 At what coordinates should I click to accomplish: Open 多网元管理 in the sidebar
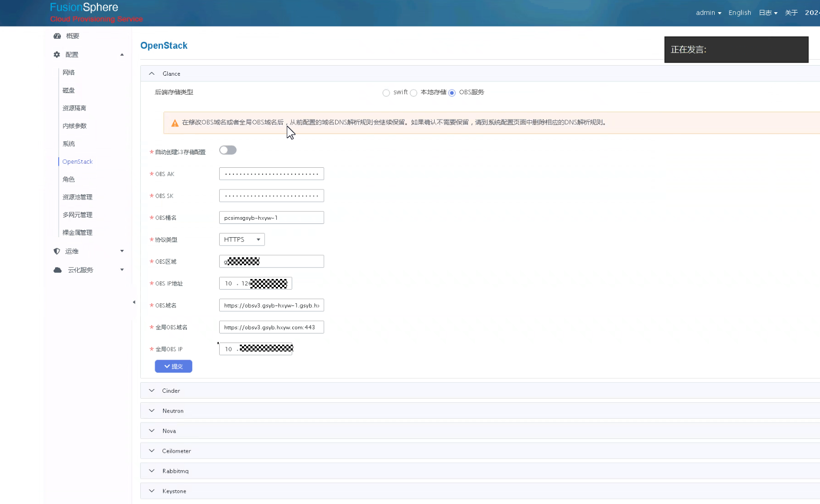pyautogui.click(x=77, y=215)
